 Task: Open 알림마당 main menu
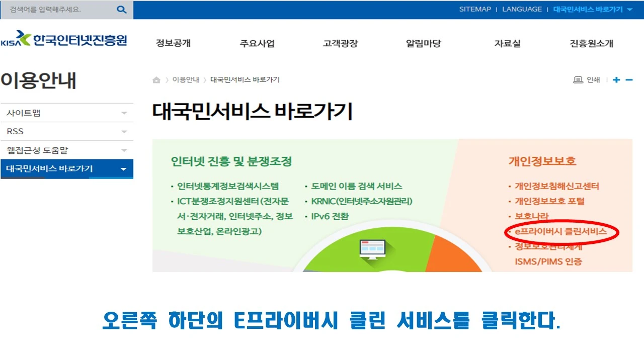pos(423,43)
